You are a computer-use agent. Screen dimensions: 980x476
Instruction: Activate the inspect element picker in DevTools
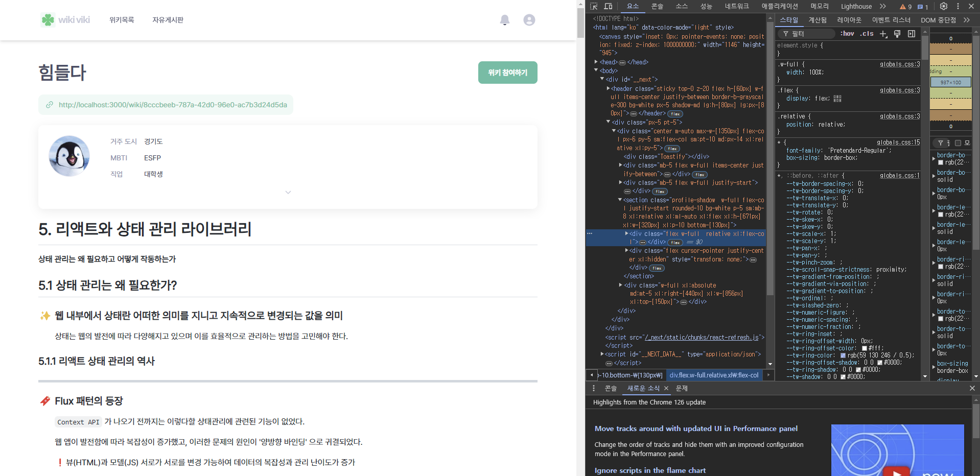pos(594,6)
